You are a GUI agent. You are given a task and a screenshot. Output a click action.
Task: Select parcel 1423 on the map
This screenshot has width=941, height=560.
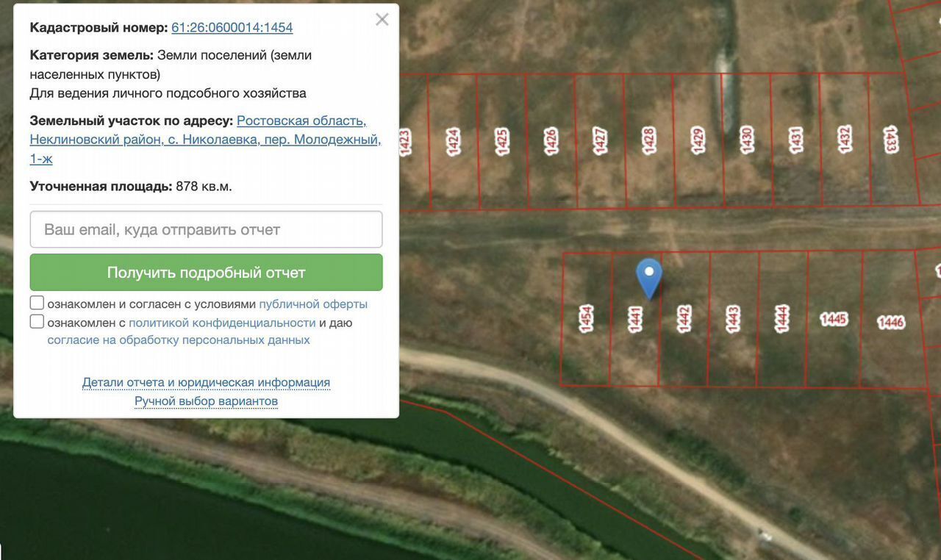point(404,142)
